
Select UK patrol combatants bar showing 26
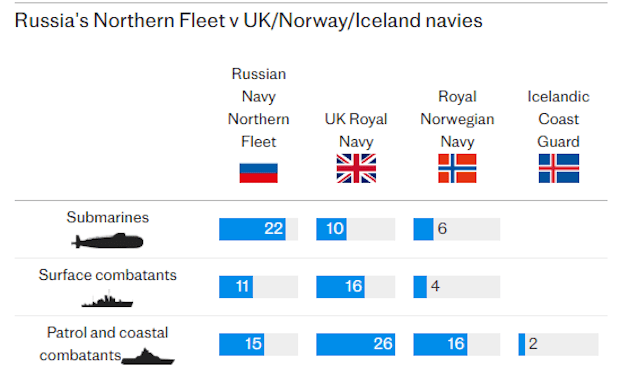tap(355, 345)
